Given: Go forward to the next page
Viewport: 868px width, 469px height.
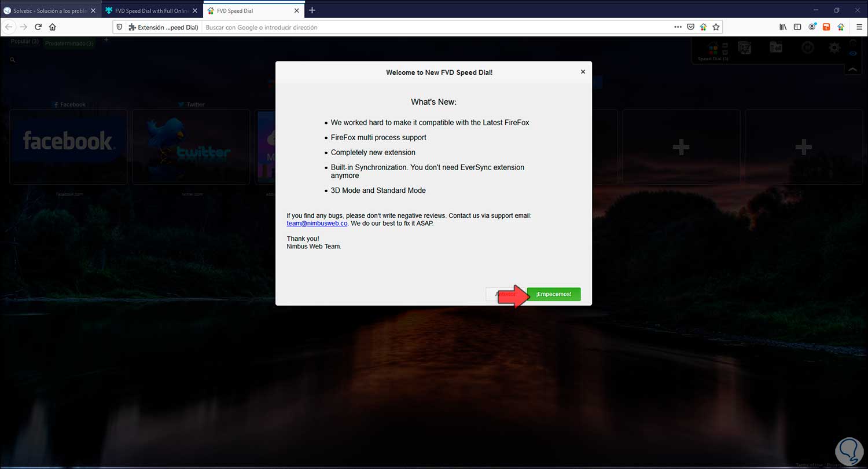Looking at the screenshot, I should 24,27.
